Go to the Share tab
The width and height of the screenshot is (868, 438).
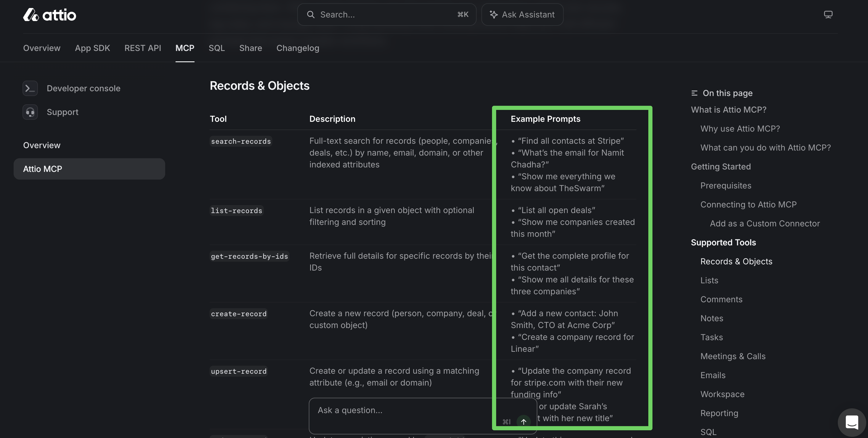(250, 48)
